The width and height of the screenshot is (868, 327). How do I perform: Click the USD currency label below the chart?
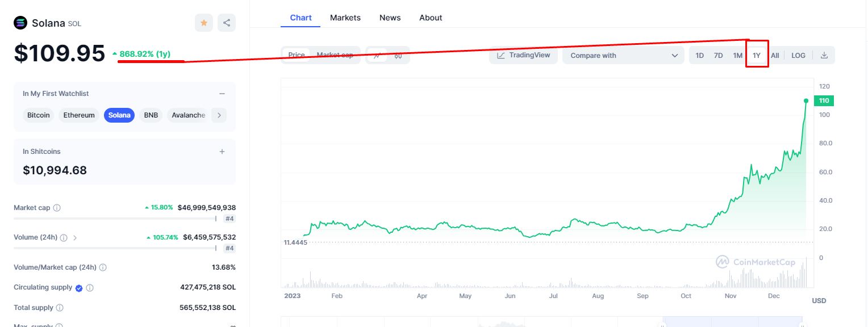click(819, 300)
